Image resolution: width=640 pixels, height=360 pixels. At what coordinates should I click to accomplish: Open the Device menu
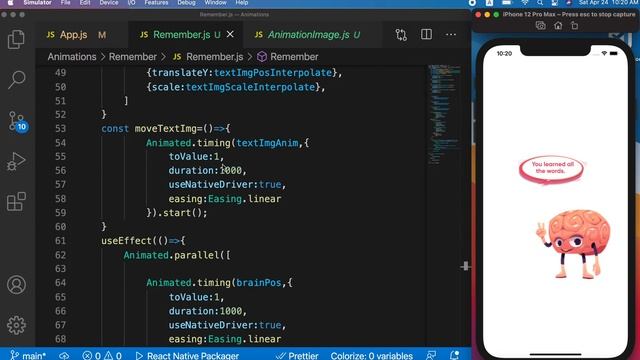tap(109, 3)
